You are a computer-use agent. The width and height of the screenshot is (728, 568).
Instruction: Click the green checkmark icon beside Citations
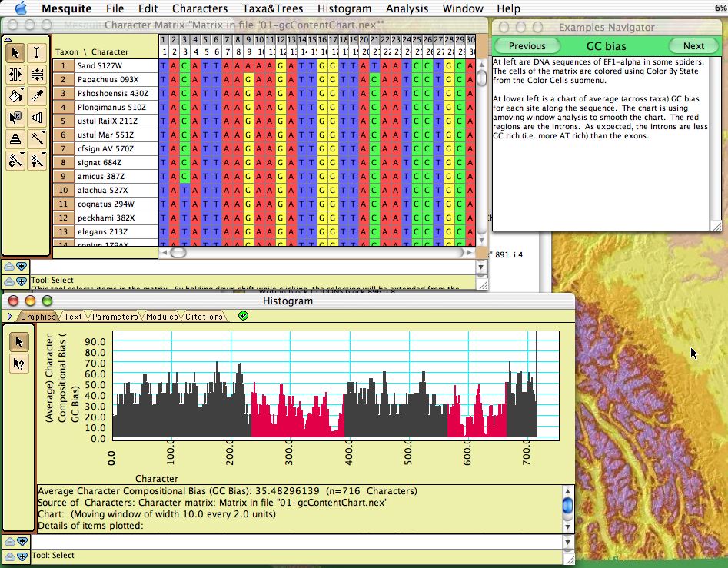[244, 316]
